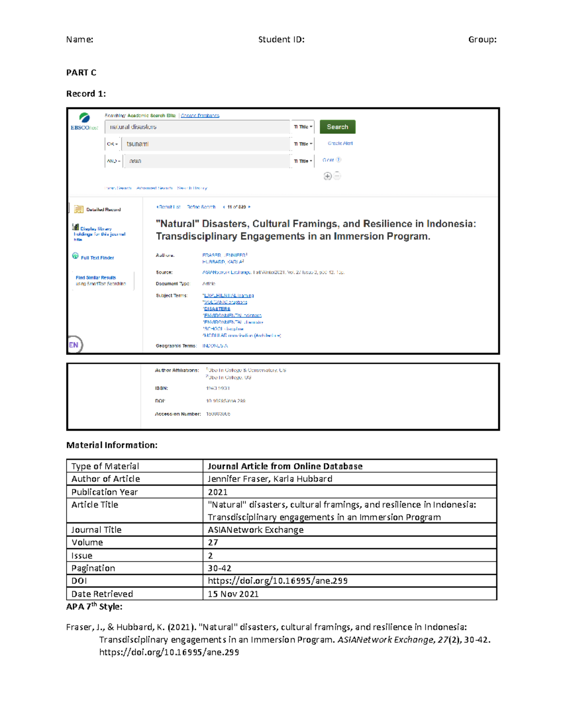The width and height of the screenshot is (563, 728).
Task: Click the EN language icon
Action: point(73,344)
